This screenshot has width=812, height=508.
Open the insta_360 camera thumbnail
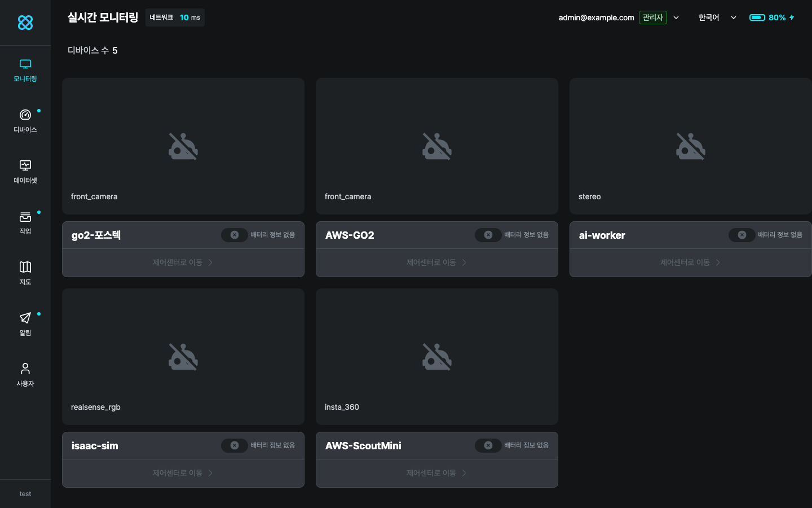437,357
